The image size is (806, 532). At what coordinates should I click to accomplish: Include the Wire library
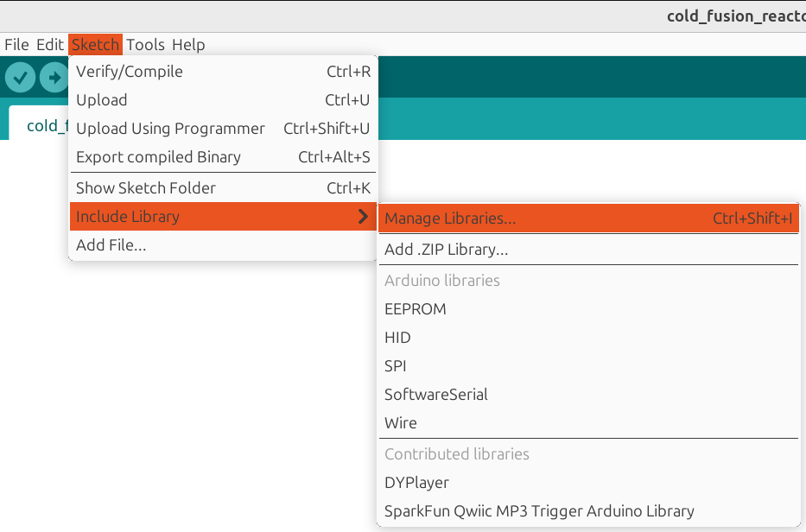(x=400, y=422)
